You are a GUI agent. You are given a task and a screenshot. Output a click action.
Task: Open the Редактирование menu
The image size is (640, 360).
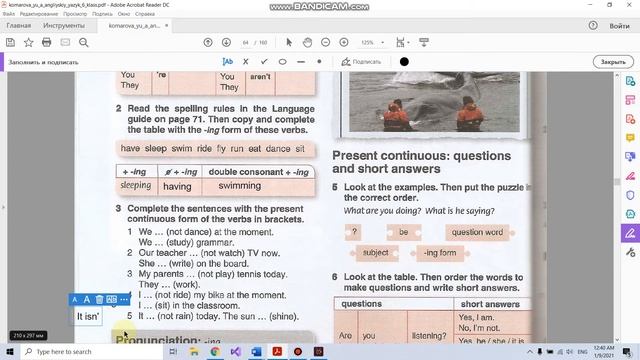point(39,14)
